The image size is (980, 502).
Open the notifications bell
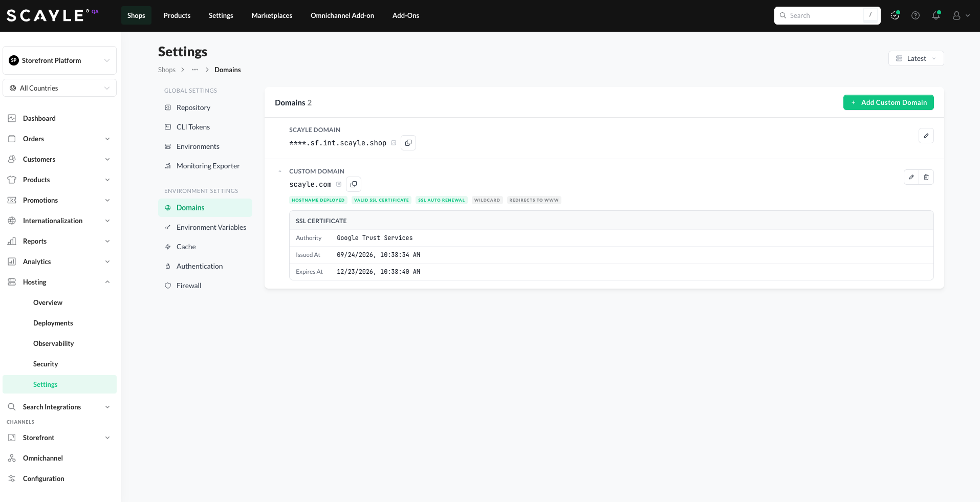(x=936, y=15)
